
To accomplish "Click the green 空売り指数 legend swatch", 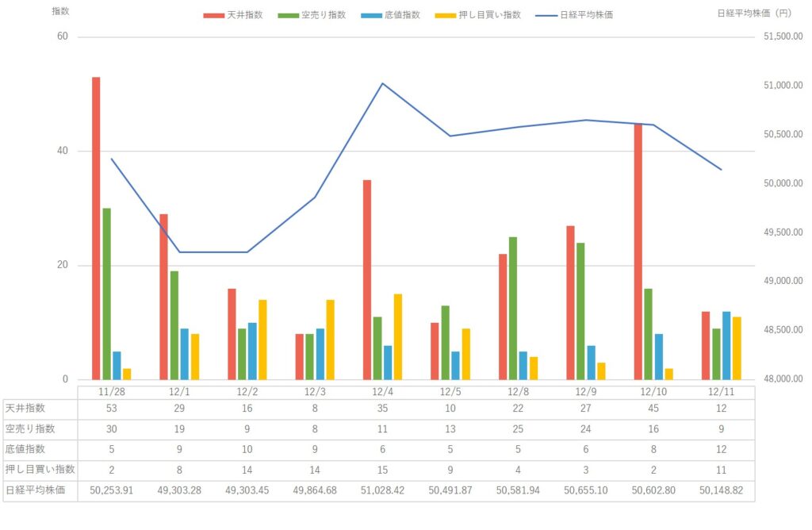I will click(288, 15).
